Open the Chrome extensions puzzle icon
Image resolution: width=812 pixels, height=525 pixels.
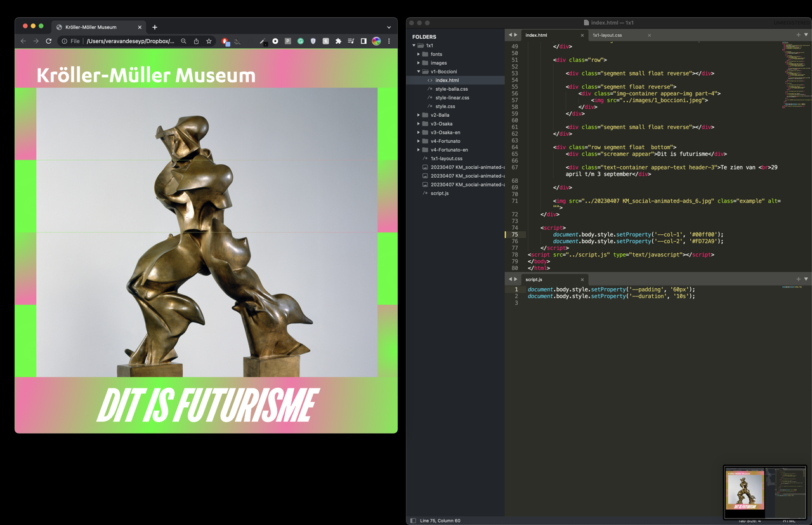(x=338, y=41)
